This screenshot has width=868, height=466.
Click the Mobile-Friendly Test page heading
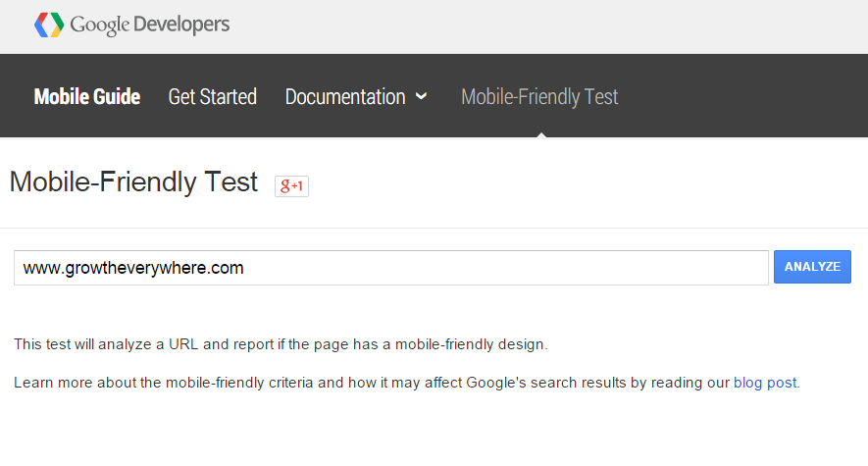(x=133, y=182)
